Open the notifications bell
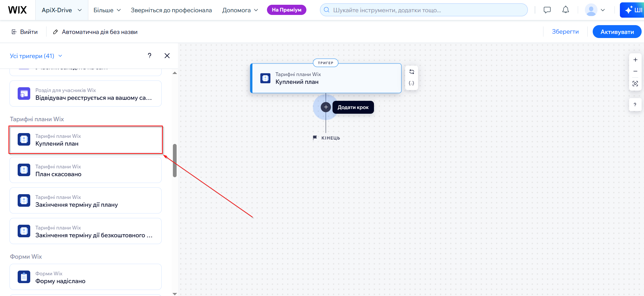This screenshot has height=296, width=644. pos(566,10)
